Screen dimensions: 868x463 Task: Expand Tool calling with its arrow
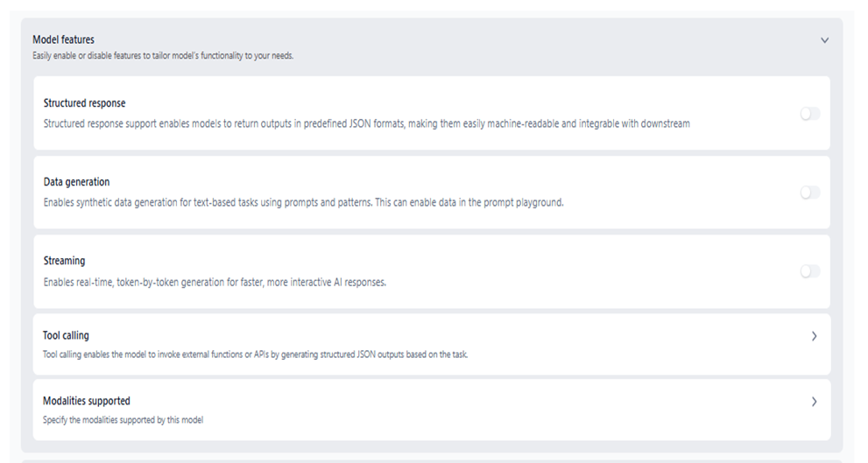tap(815, 336)
